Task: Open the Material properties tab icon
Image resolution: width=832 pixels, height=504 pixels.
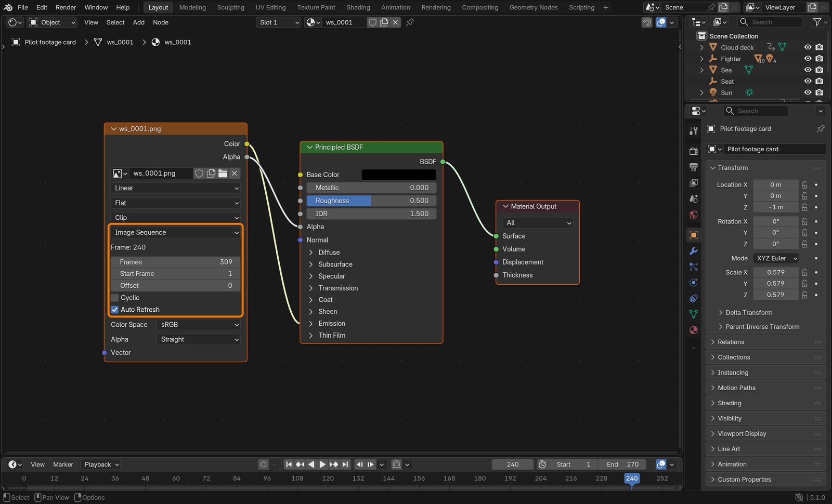Action: pos(693,330)
